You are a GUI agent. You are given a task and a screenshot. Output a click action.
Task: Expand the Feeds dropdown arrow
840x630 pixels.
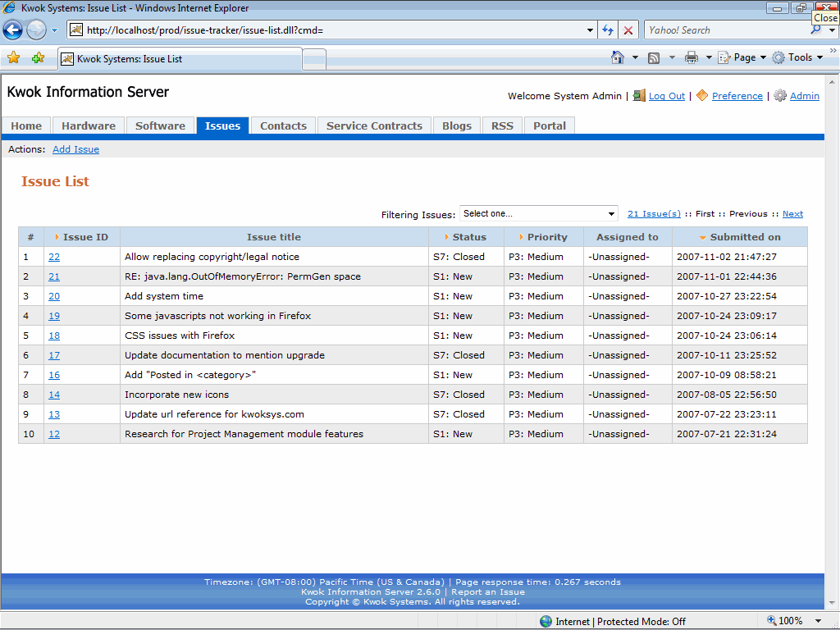click(x=672, y=57)
